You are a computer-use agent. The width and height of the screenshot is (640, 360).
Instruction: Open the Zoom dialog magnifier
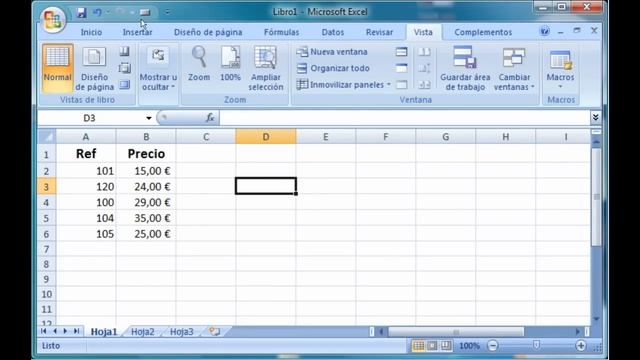click(x=199, y=65)
